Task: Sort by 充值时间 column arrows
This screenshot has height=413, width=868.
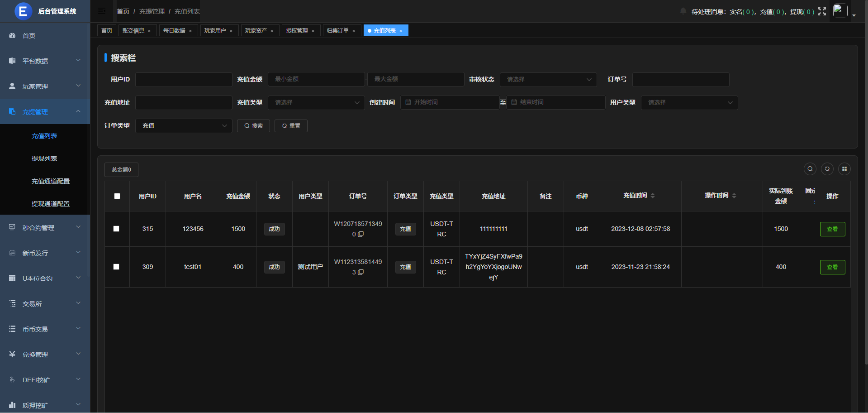Action: [652, 196]
